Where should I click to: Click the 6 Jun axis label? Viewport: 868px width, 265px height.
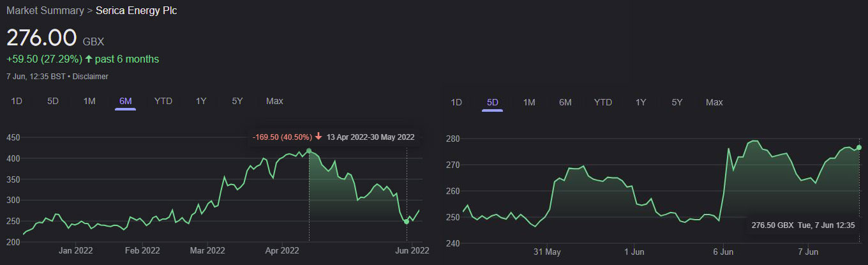click(x=724, y=252)
